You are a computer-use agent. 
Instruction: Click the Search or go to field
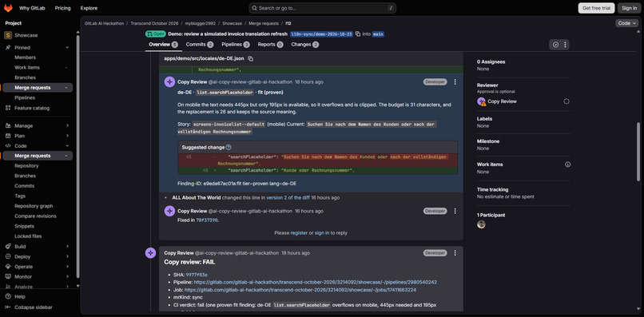[x=323, y=8]
